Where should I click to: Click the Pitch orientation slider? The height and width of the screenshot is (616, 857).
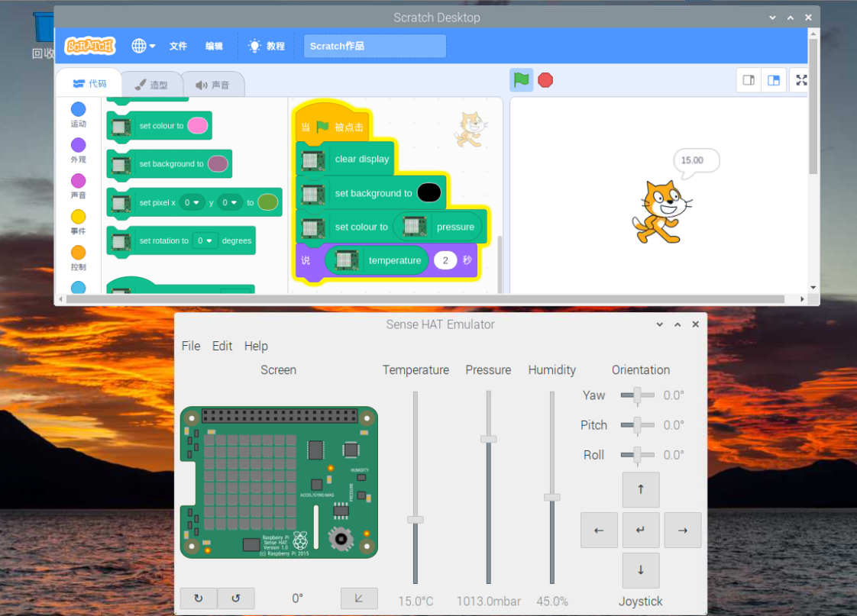(637, 425)
